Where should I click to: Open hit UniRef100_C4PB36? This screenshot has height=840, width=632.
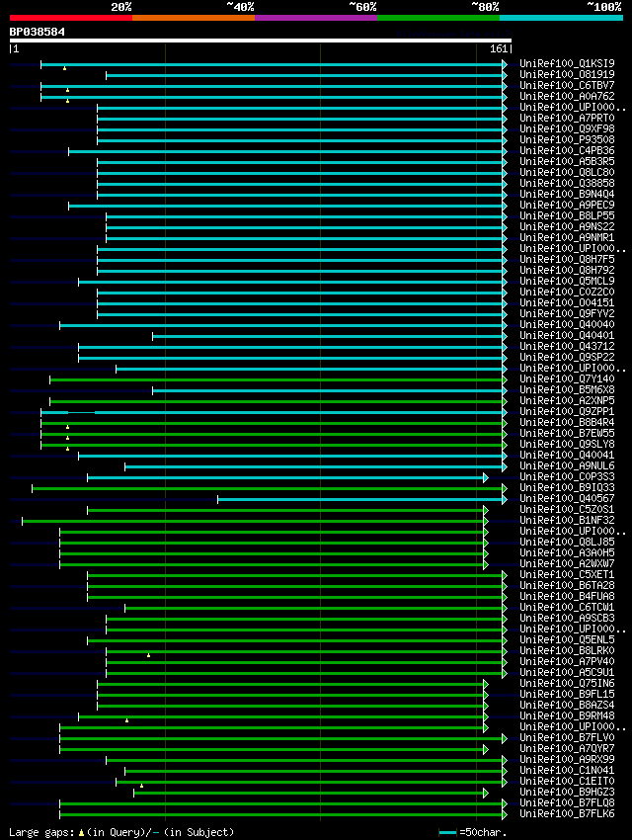pos(567,150)
